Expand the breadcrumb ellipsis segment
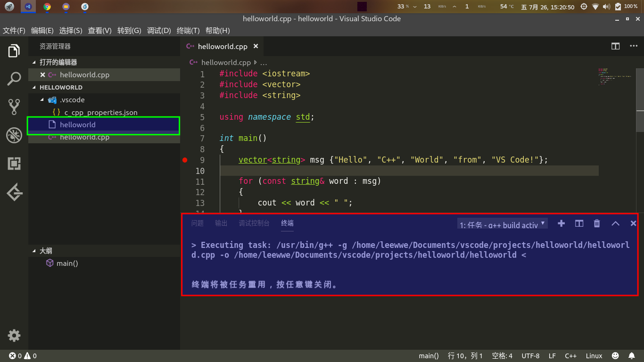Screen dimensions: 644x362 pyautogui.click(x=264, y=63)
